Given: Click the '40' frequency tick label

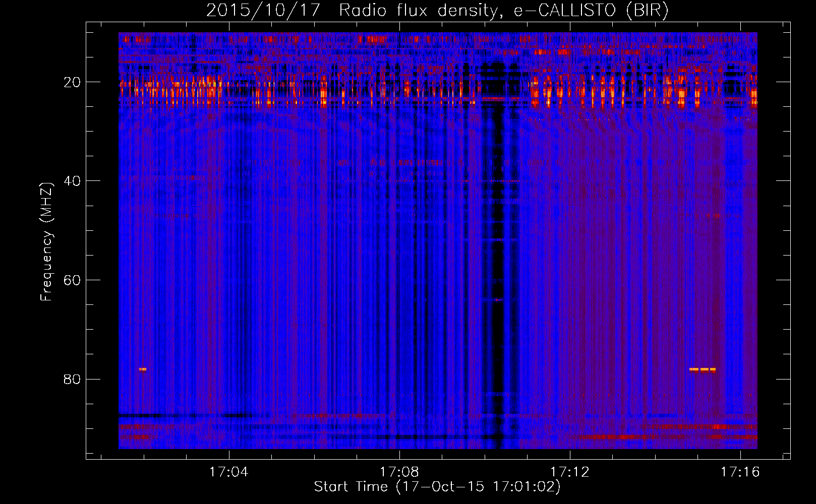Looking at the screenshot, I should [x=72, y=181].
